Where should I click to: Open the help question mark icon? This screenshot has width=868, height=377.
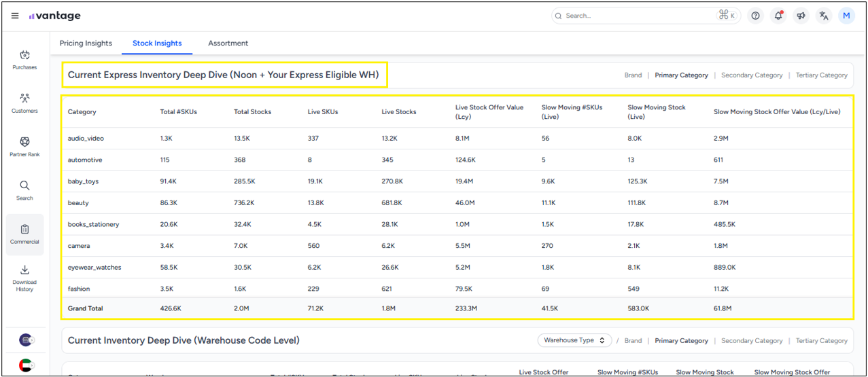coord(755,16)
